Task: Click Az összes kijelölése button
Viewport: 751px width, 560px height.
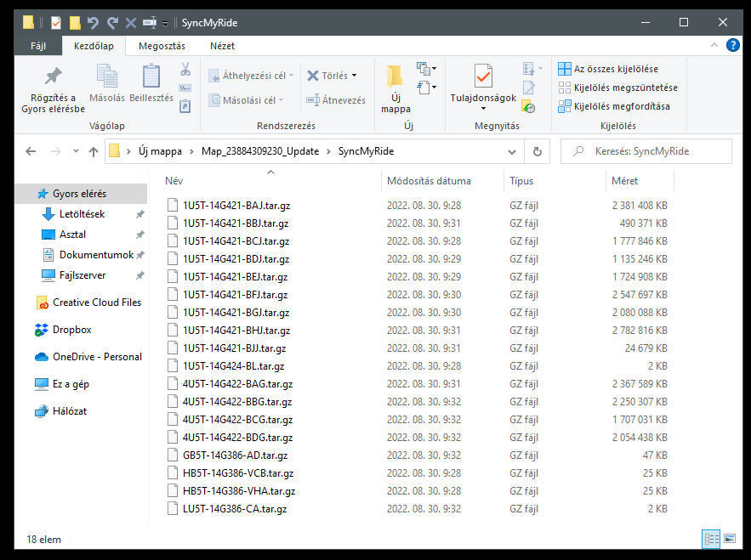Action: (608, 69)
